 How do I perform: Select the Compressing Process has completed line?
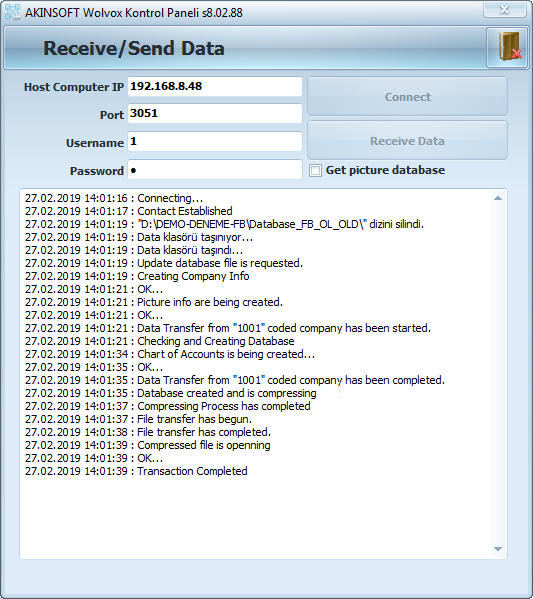(168, 406)
